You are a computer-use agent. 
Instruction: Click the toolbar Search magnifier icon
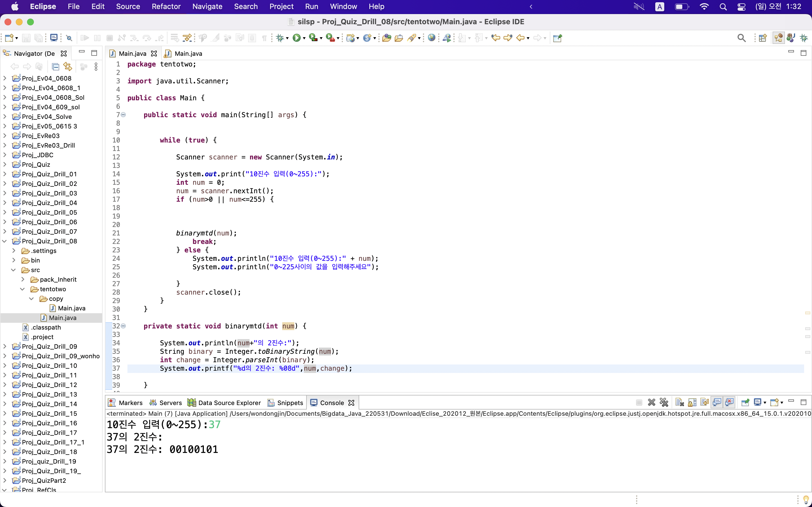[x=742, y=38]
